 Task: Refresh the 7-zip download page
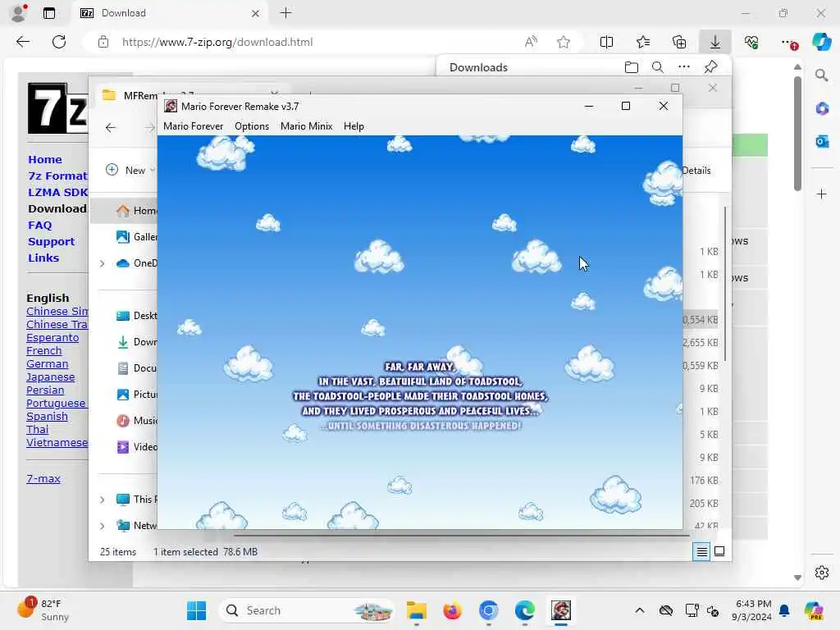click(59, 42)
